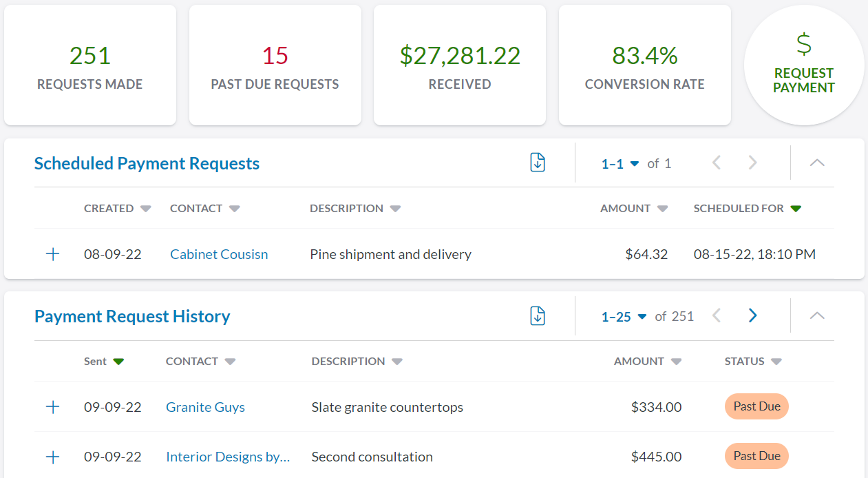The width and height of the screenshot is (868, 478).
Task: Go to next page of Payment Request History
Action: click(752, 316)
